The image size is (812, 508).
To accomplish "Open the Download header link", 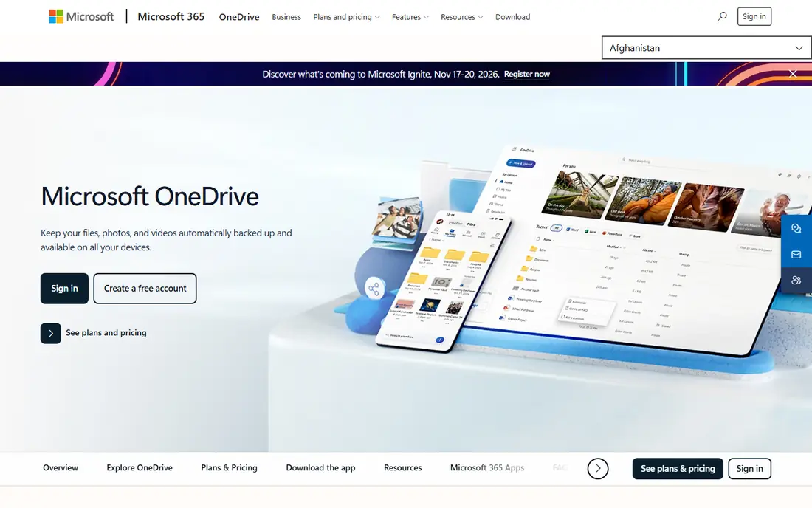I will (513, 17).
